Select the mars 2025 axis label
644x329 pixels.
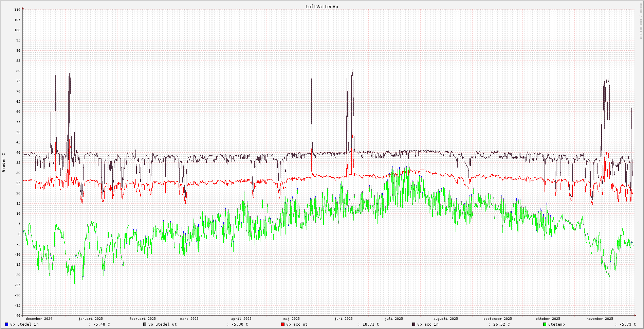[189, 319]
